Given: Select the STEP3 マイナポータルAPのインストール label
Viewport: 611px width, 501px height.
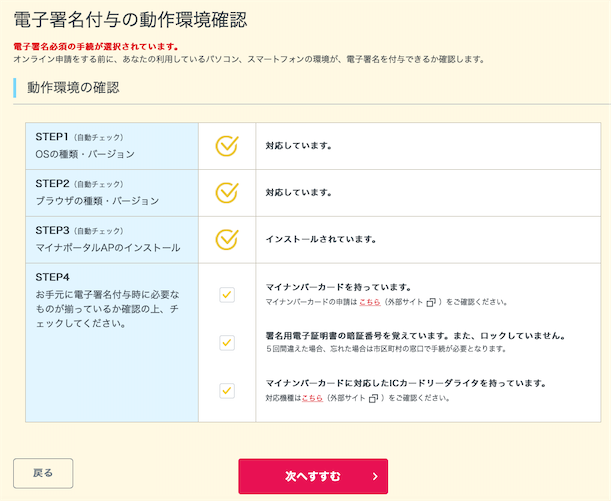Looking at the screenshot, I should click(x=107, y=248).
